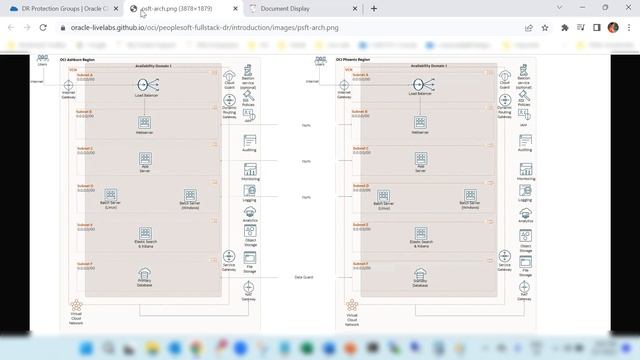Go forward to the next page
The width and height of the screenshot is (640, 360).
(x=27, y=28)
